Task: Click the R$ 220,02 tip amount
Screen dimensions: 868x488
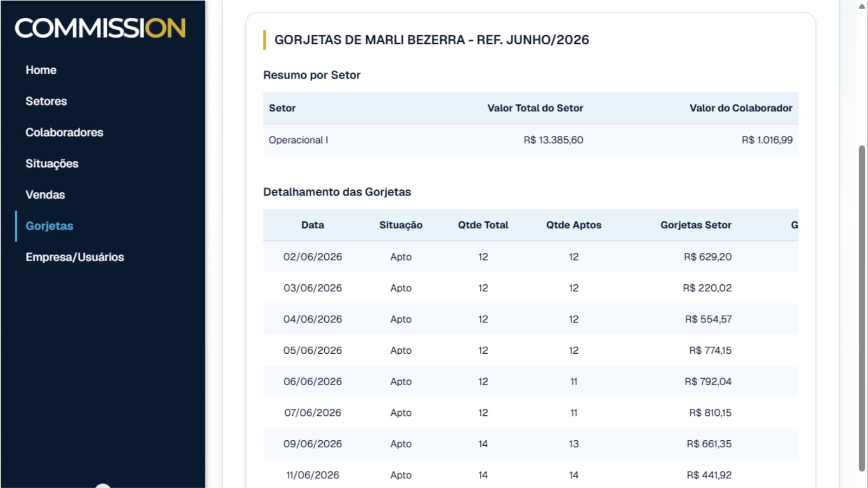Action: [x=707, y=288]
